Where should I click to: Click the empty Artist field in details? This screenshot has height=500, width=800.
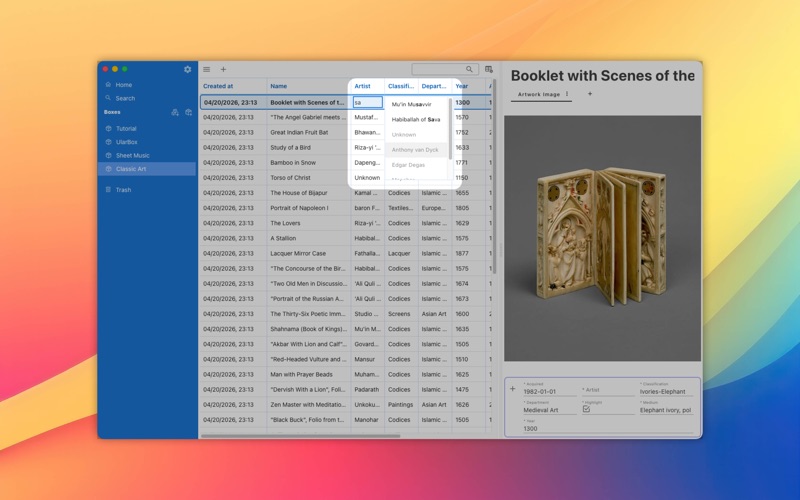click(x=608, y=391)
